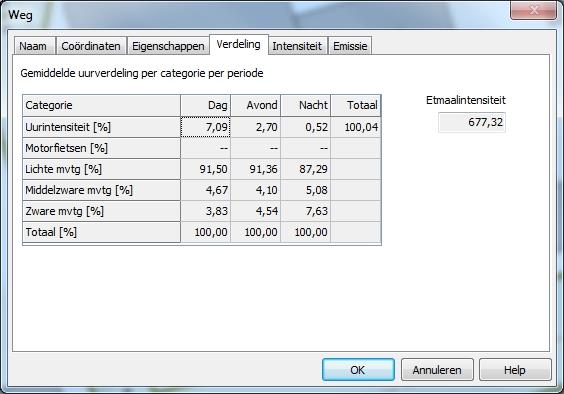Screen dimensions: 564x394
Task: Click Middelzware mvtg Avond value 4,10
Action: pos(256,190)
